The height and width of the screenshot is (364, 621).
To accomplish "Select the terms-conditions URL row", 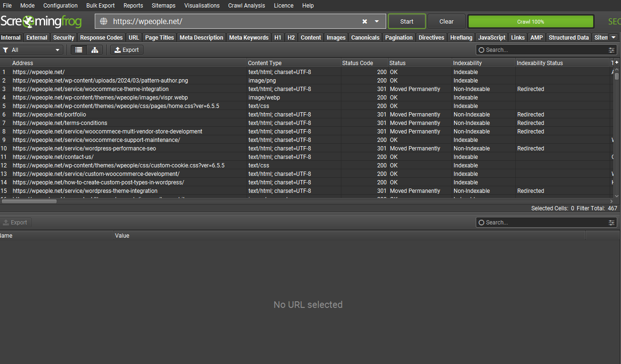I will pyautogui.click(x=306, y=123).
